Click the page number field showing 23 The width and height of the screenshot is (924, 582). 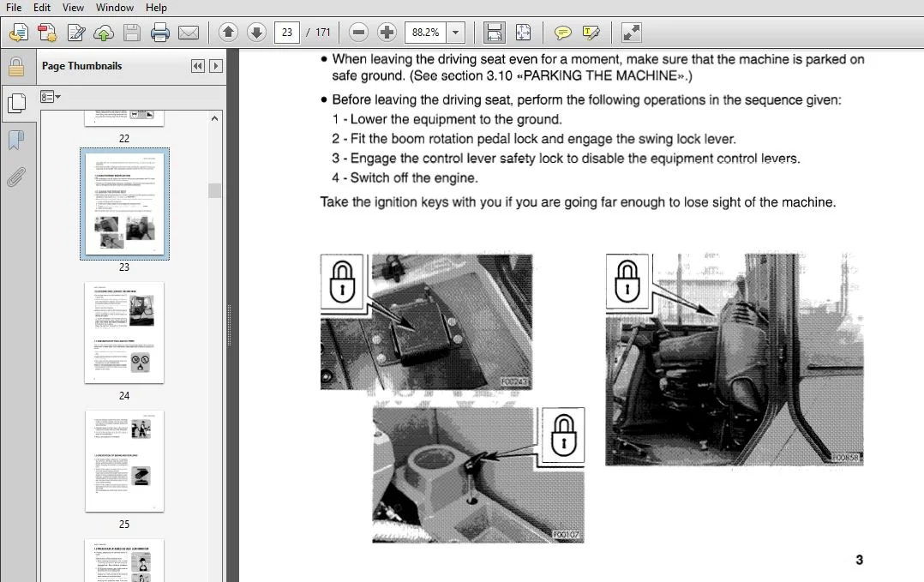tap(287, 33)
